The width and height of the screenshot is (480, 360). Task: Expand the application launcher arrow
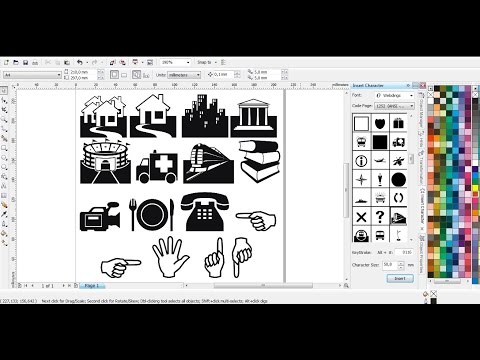(x=142, y=62)
